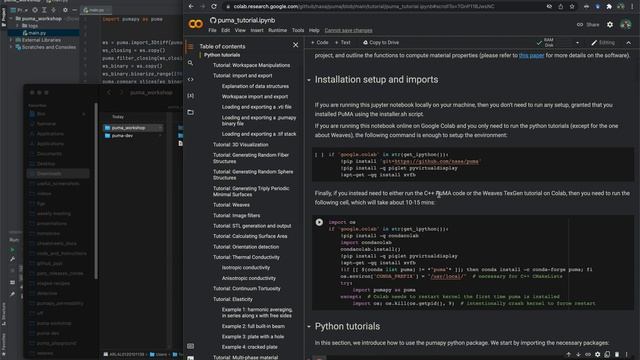
Task: Click the Share button
Action: (x=588, y=24)
